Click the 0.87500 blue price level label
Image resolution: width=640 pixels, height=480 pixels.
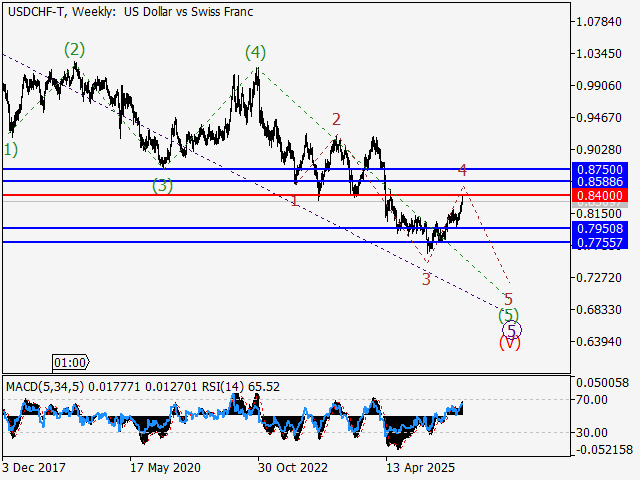[x=600, y=169]
